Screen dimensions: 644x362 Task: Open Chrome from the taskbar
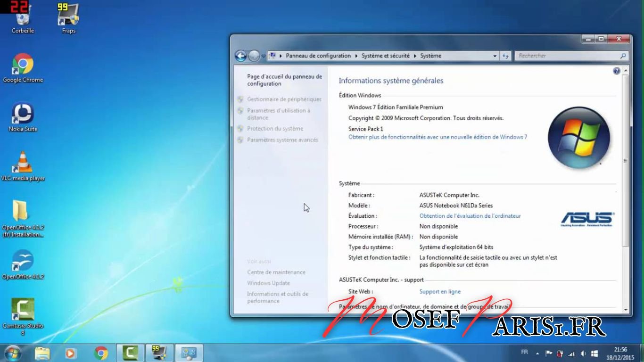pos(100,353)
